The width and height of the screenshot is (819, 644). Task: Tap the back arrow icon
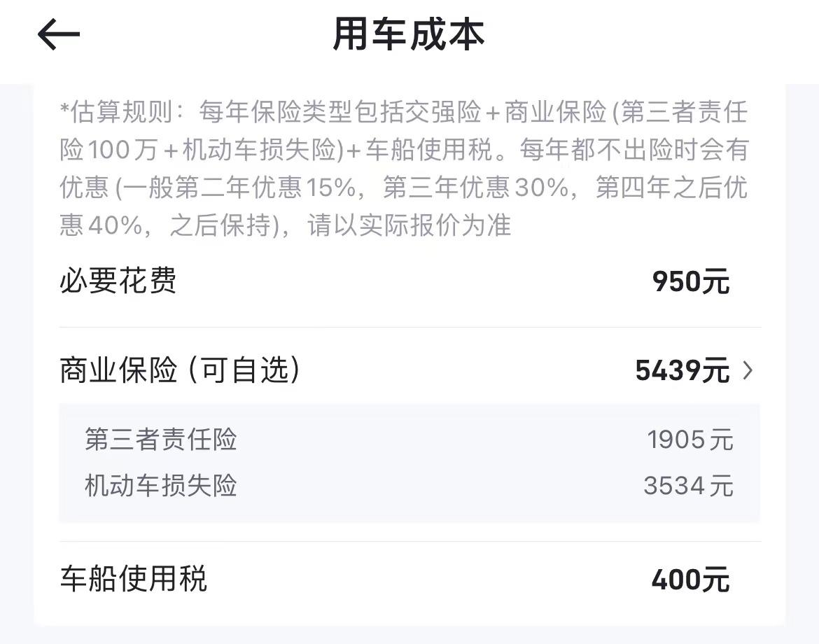click(59, 34)
